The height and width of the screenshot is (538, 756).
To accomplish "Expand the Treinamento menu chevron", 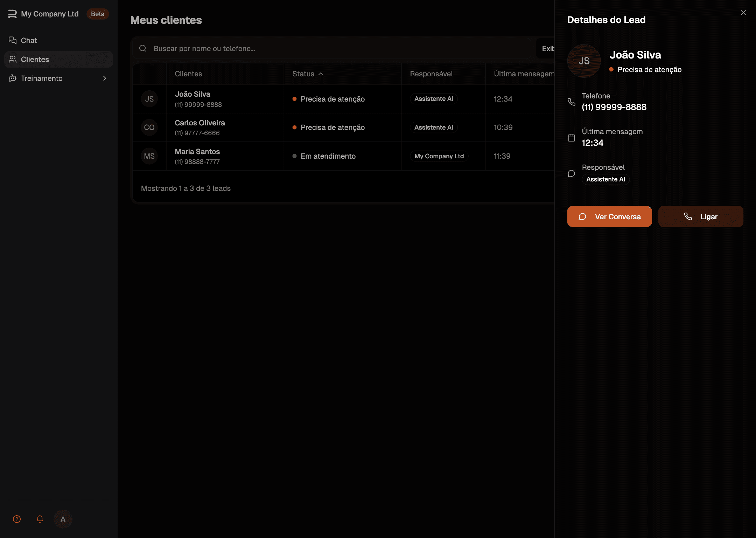I will click(104, 78).
